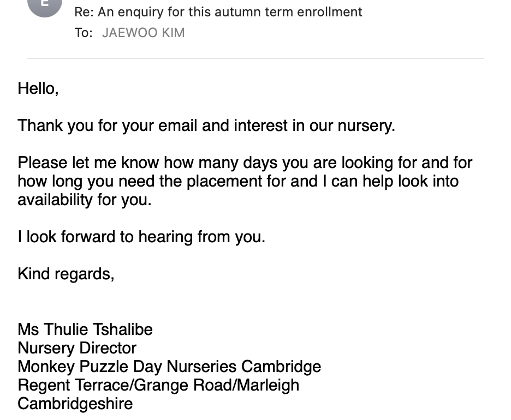This screenshot has width=511, height=420.
Task: Click the "To:" field label
Action: coord(84,33)
